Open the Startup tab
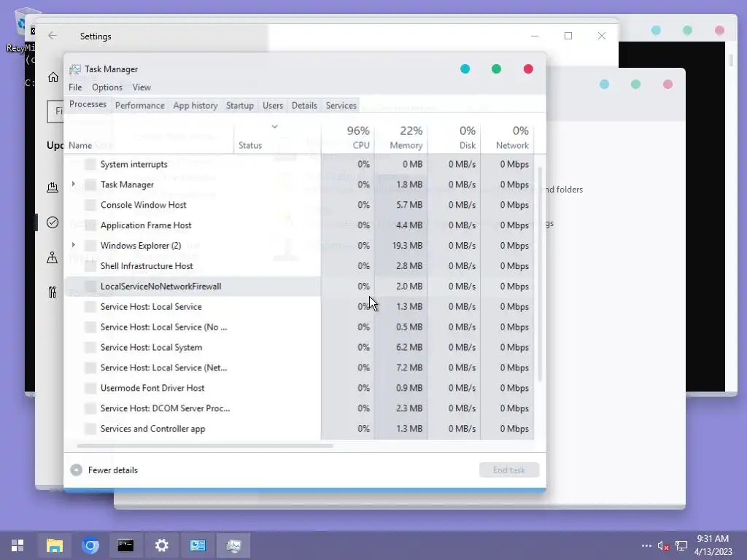 tap(239, 105)
